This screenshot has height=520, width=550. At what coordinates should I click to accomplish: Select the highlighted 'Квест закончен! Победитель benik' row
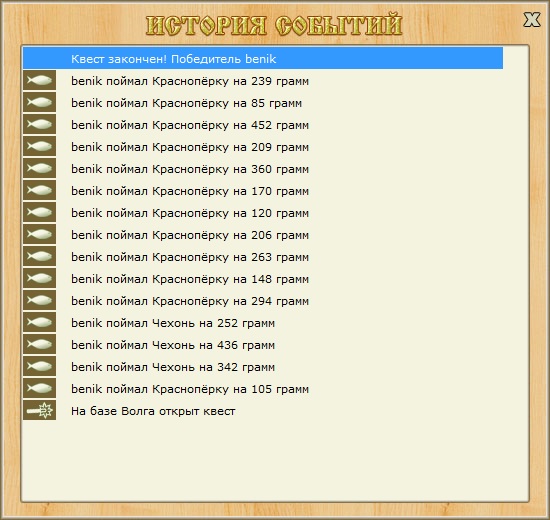(x=263, y=58)
